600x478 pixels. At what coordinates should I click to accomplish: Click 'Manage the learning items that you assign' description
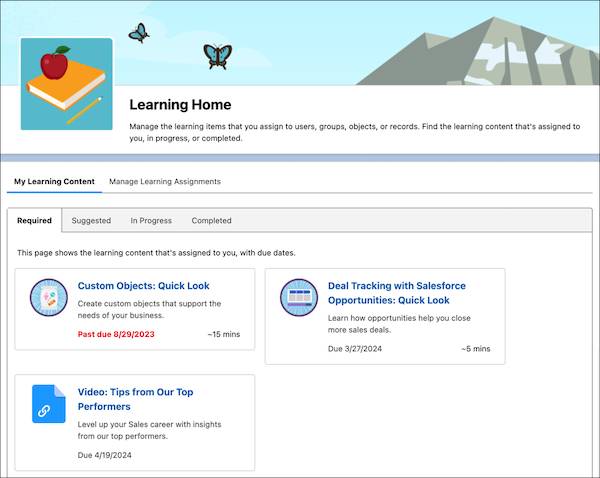(355, 132)
